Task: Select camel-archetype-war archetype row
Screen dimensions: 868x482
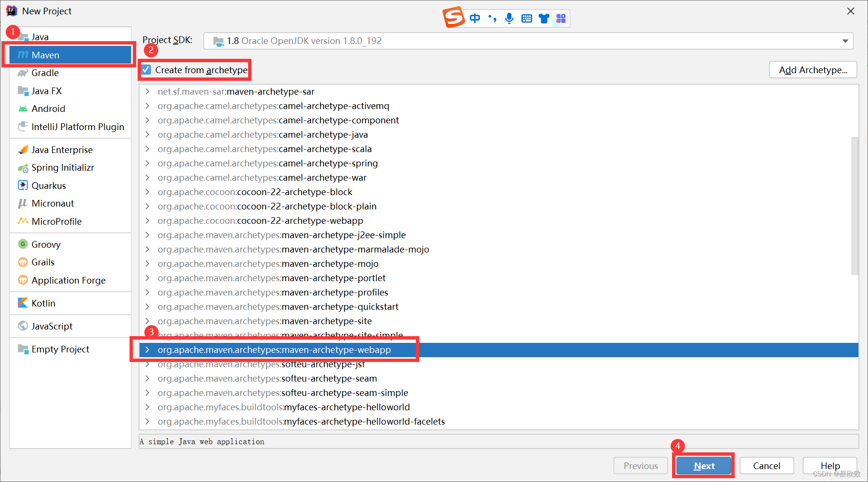Action: [x=499, y=177]
